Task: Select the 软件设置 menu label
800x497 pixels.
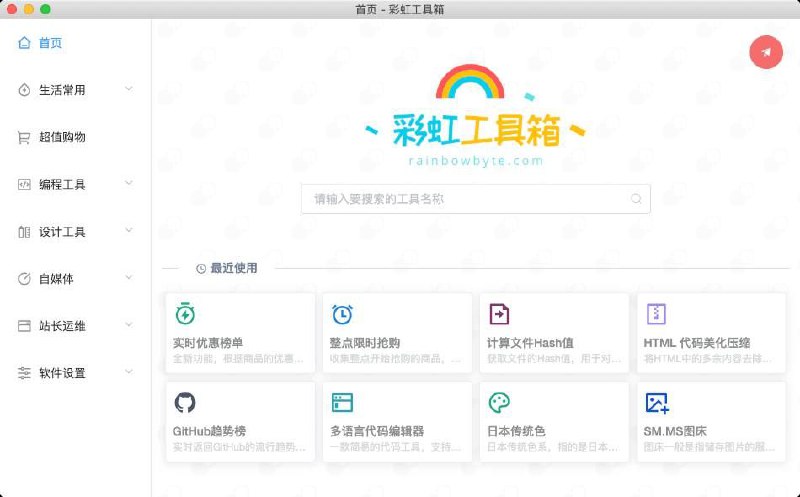Action: pyautogui.click(x=62, y=373)
